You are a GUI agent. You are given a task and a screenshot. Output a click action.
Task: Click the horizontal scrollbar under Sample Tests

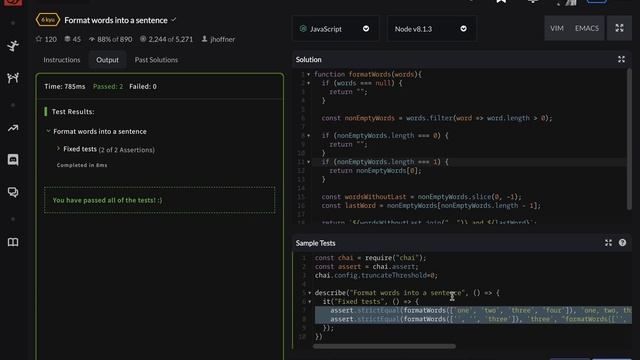tap(384, 346)
